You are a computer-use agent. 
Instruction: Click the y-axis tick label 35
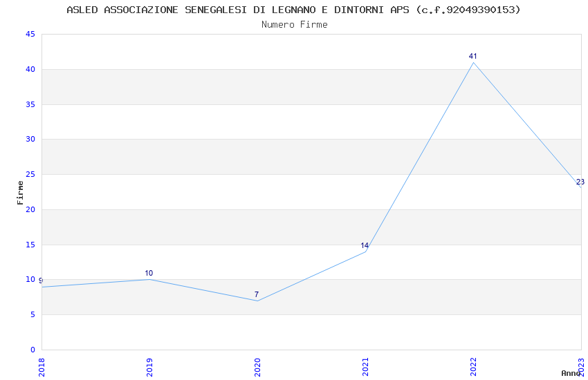tap(30, 104)
